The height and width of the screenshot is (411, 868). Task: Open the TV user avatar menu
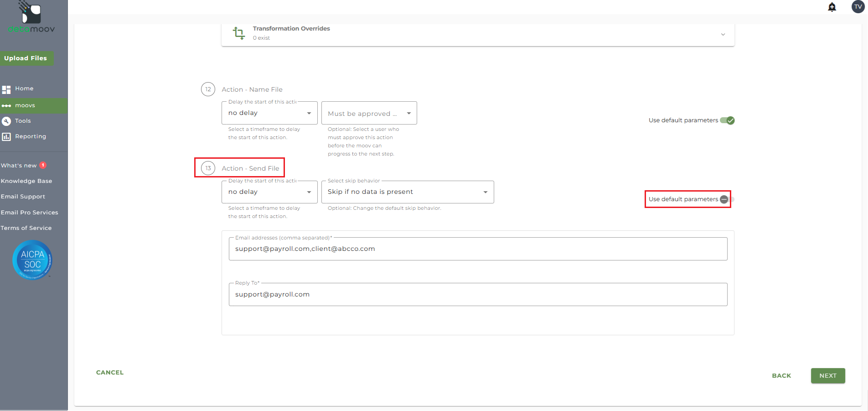coord(858,7)
